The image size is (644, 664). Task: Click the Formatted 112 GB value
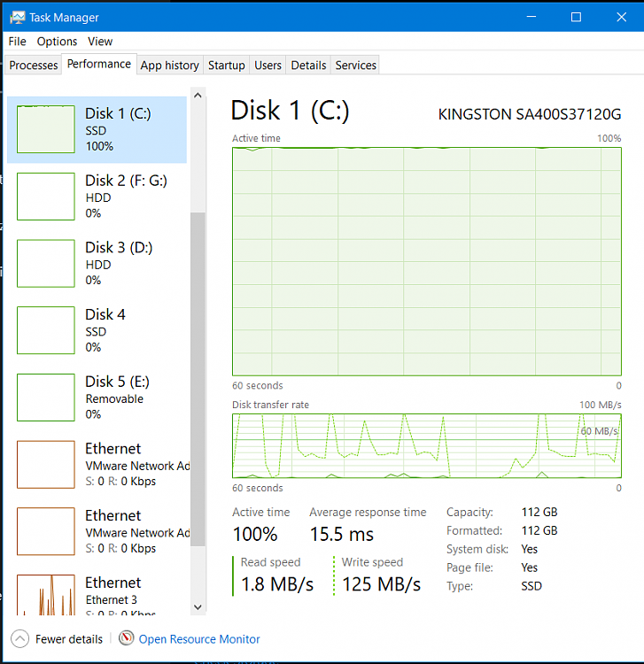(539, 530)
